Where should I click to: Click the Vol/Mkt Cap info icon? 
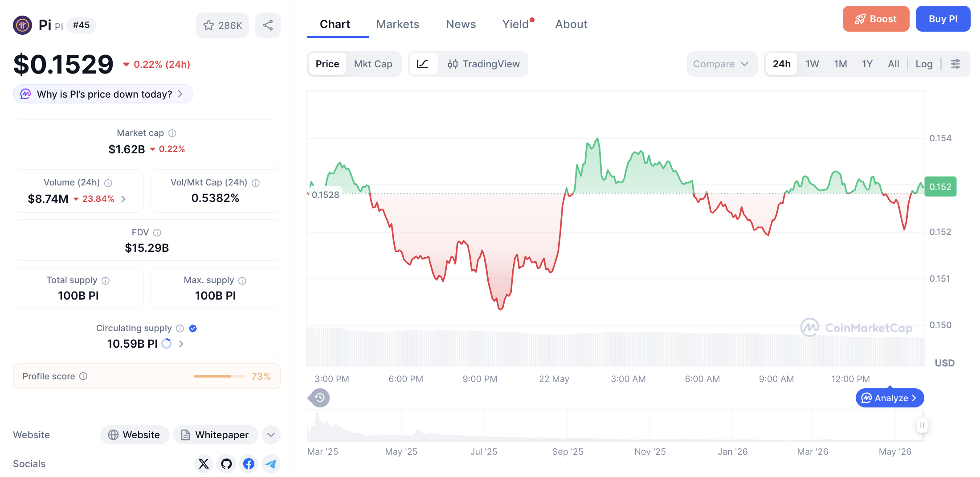256,183
